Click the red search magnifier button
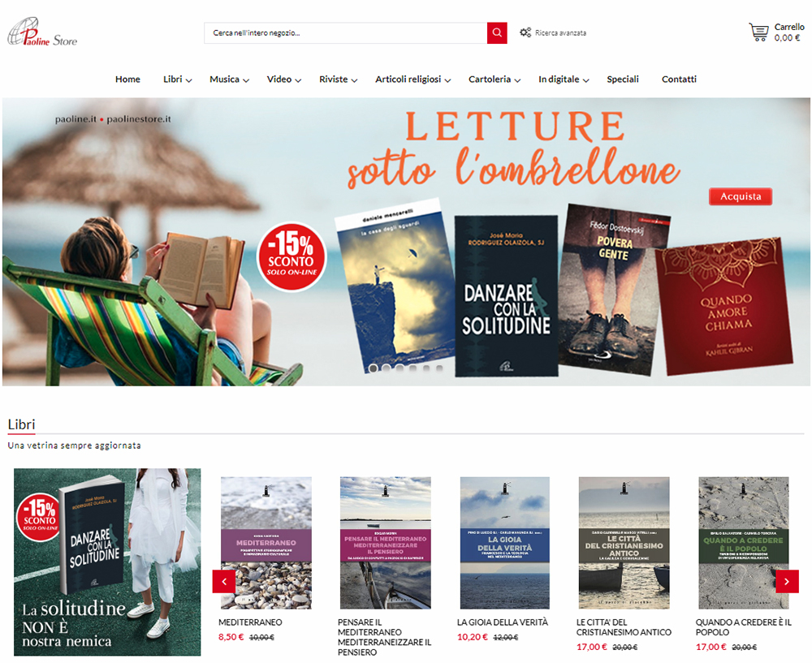Screen dimensions: 812x663 click(497, 32)
